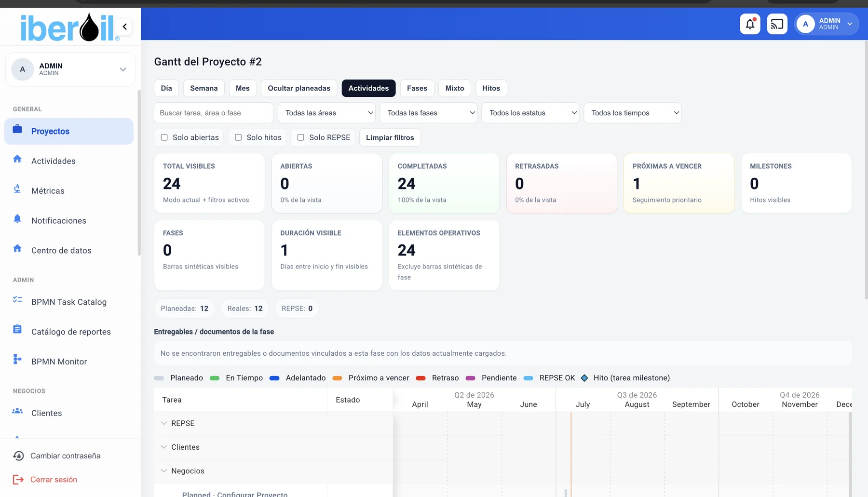The width and height of the screenshot is (868, 497).
Task: Click the Reales: 12 pill
Action: coord(245,309)
